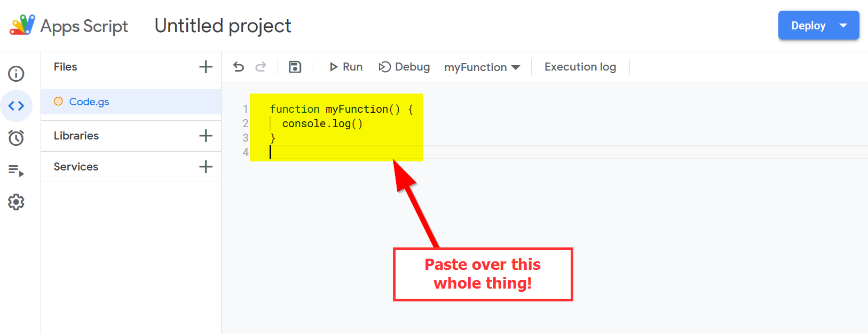The height and width of the screenshot is (334, 868).
Task: Rename the Untitled project title
Action: (223, 26)
